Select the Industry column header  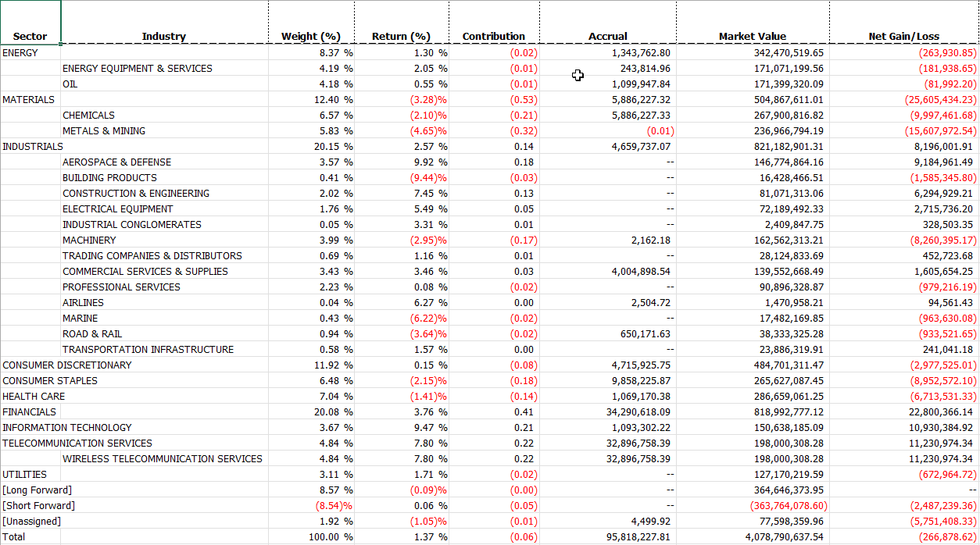tap(164, 36)
